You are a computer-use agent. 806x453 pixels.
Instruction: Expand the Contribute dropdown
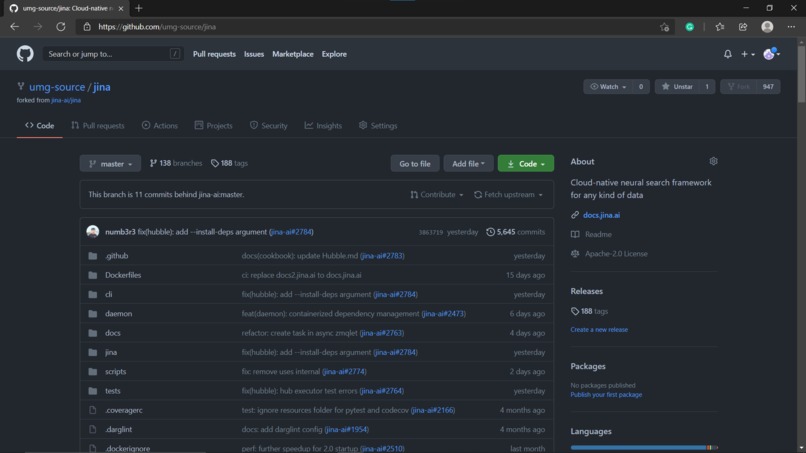coord(436,195)
